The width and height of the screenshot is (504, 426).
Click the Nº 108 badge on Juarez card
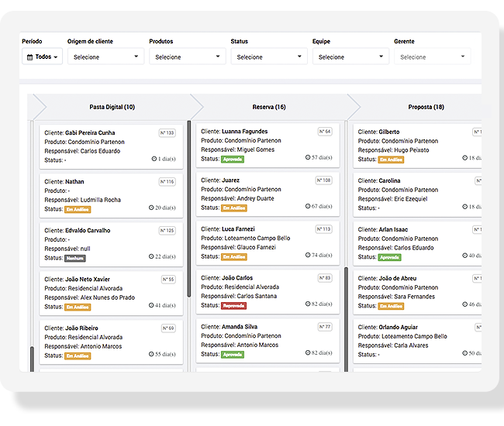click(323, 180)
